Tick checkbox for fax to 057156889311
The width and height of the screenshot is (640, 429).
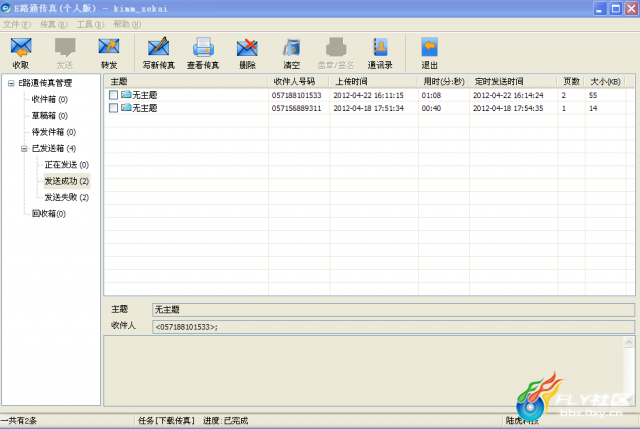point(113,108)
